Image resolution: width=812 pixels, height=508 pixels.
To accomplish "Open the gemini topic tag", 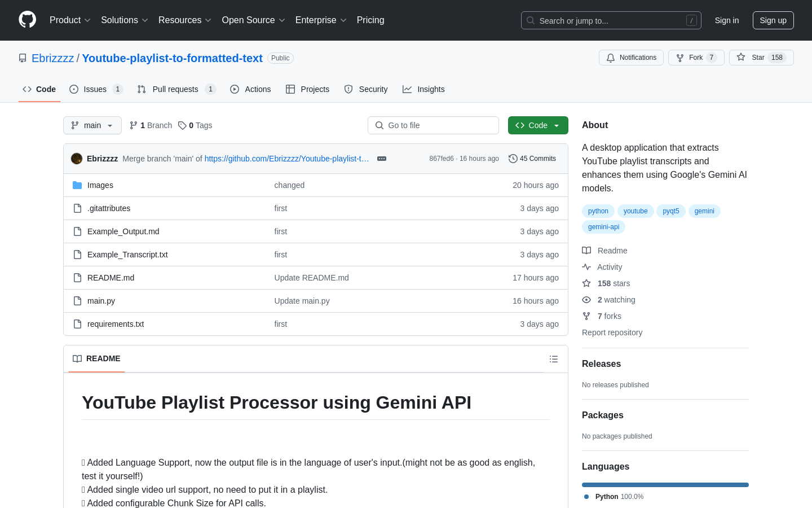I will (704, 211).
